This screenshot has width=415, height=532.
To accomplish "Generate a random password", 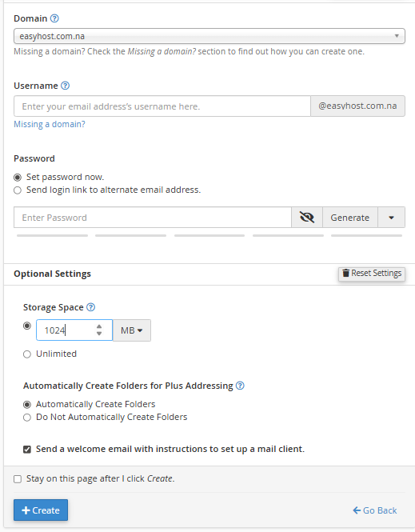I will pyautogui.click(x=350, y=217).
